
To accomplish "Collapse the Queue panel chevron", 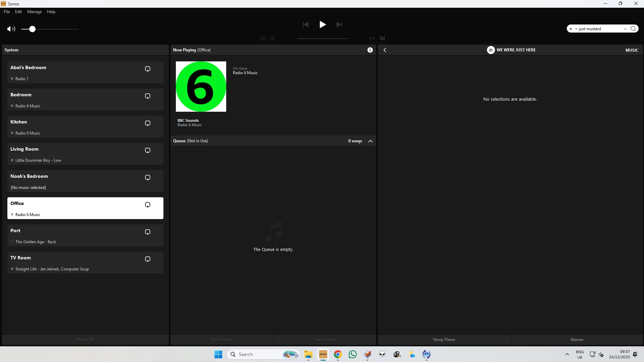I will tap(370, 141).
